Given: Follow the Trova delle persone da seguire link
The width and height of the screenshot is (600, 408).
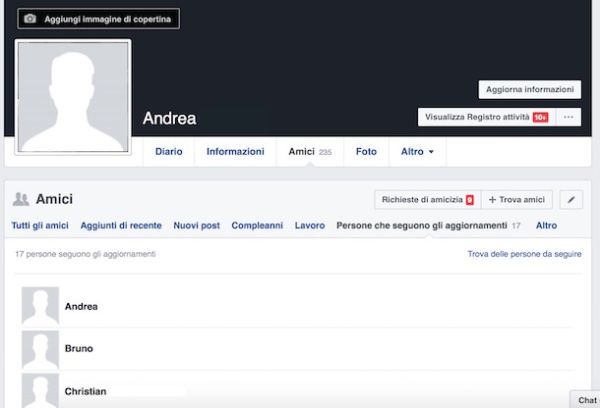Looking at the screenshot, I should pos(524,255).
